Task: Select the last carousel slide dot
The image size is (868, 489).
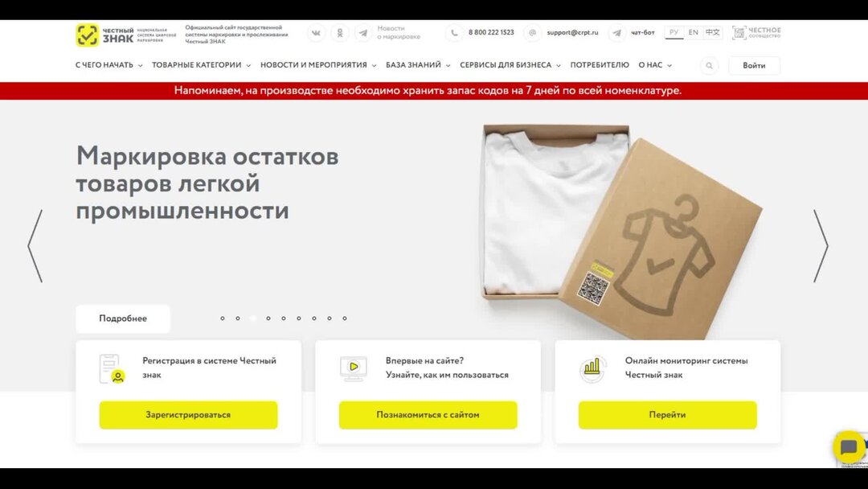Action: coord(344,318)
